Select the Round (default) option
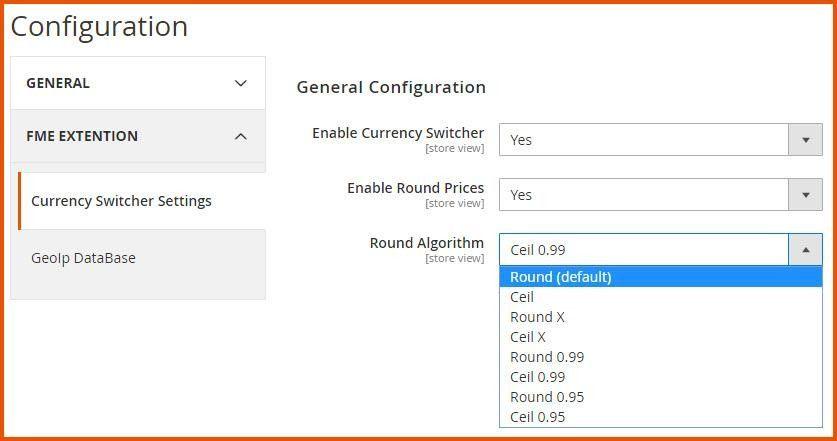 click(x=560, y=277)
